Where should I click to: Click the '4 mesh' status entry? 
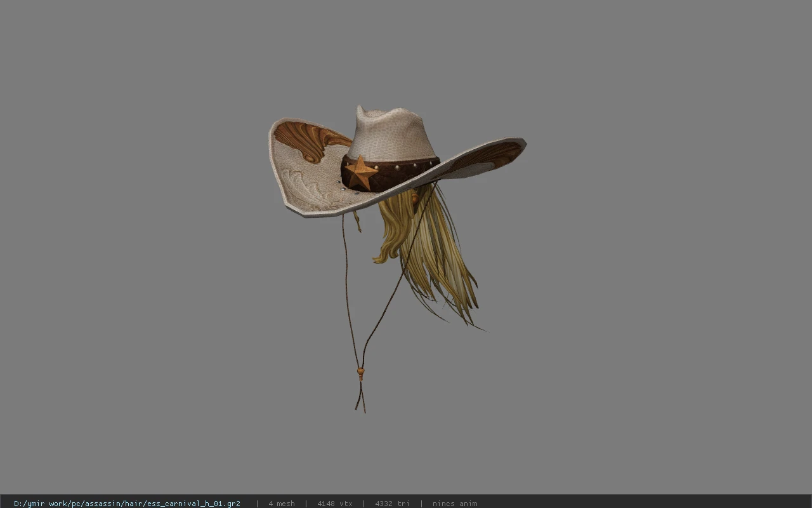(282, 504)
